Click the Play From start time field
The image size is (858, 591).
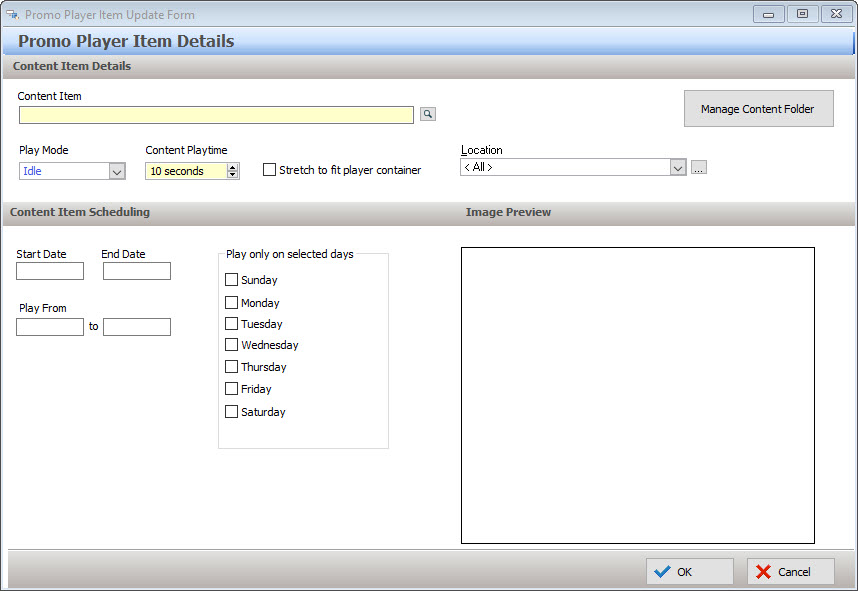coord(50,327)
